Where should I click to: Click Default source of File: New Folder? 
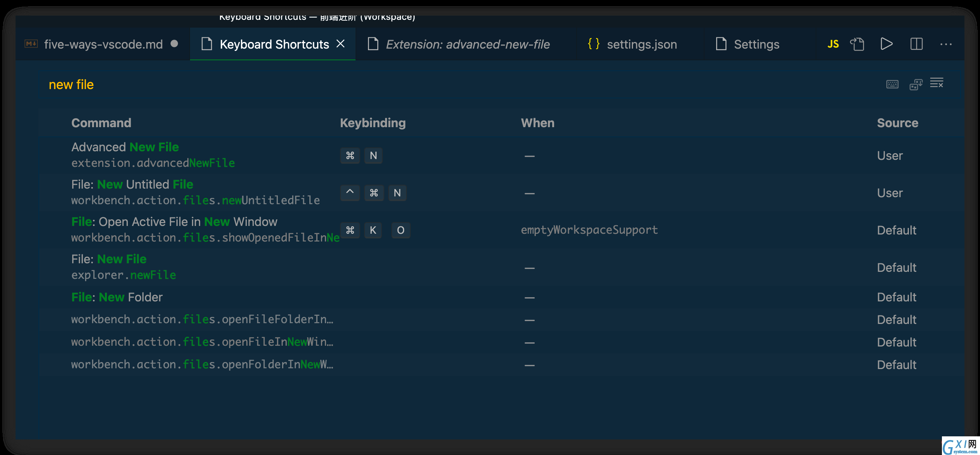(896, 297)
